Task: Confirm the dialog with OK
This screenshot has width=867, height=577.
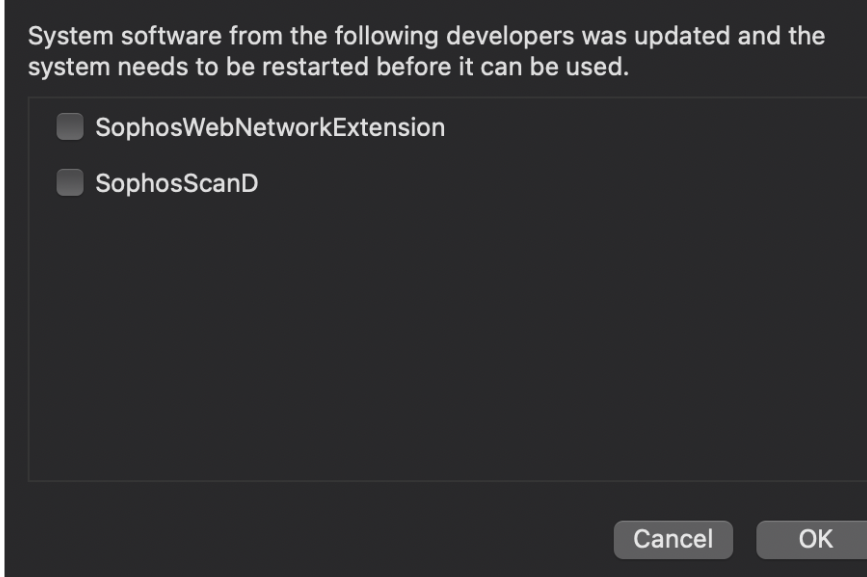Action: pyautogui.click(x=814, y=539)
